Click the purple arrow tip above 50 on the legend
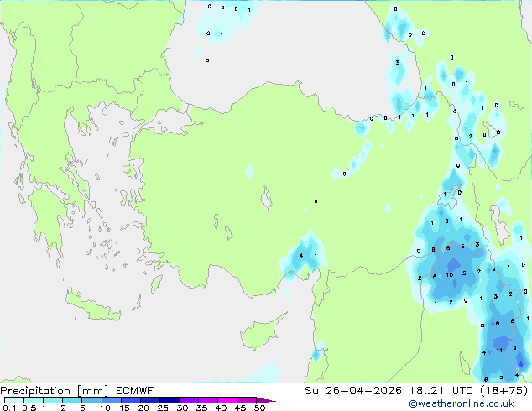532x411 pixels. pyautogui.click(x=266, y=400)
